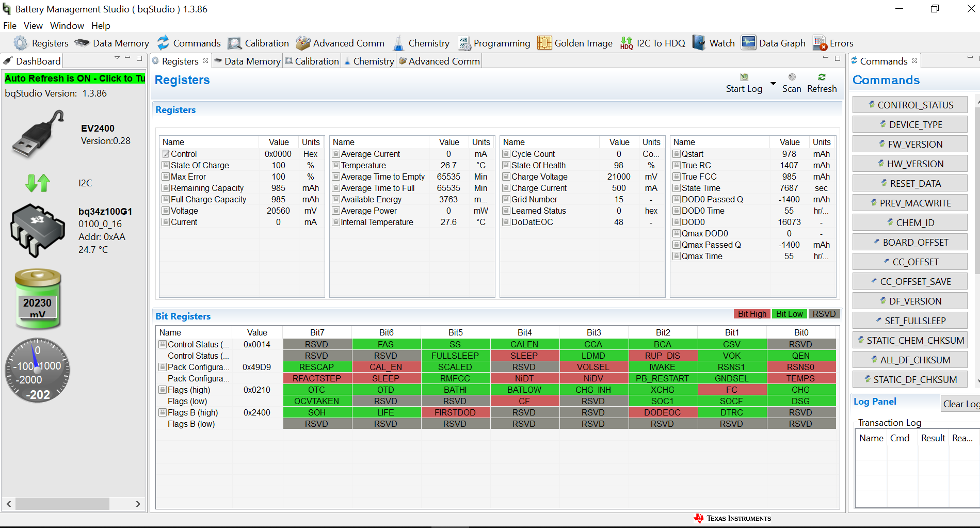Open the Data Graph toolbar icon
The height and width of the screenshot is (528, 980).
pyautogui.click(x=748, y=43)
